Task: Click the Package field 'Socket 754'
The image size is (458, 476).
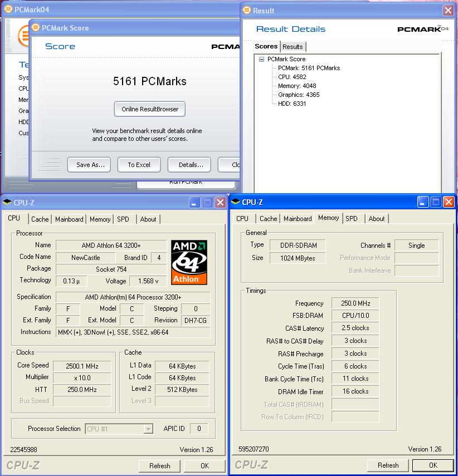Action: 111,269
